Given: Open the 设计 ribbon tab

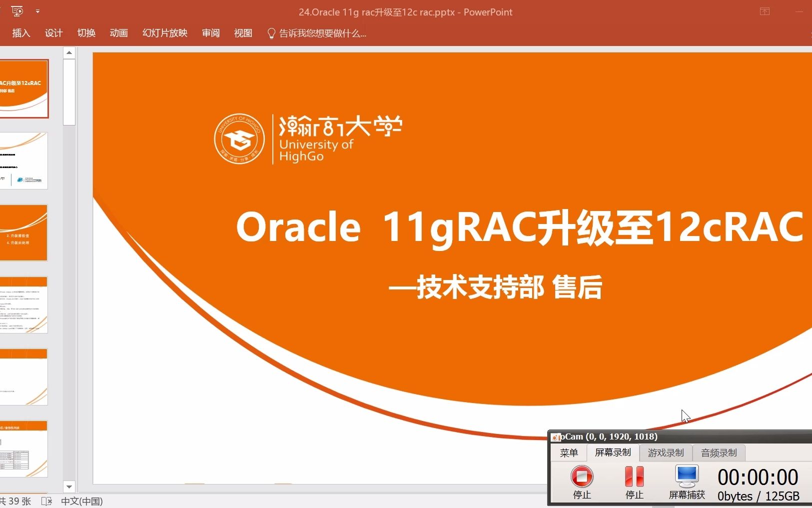Looking at the screenshot, I should point(53,33).
